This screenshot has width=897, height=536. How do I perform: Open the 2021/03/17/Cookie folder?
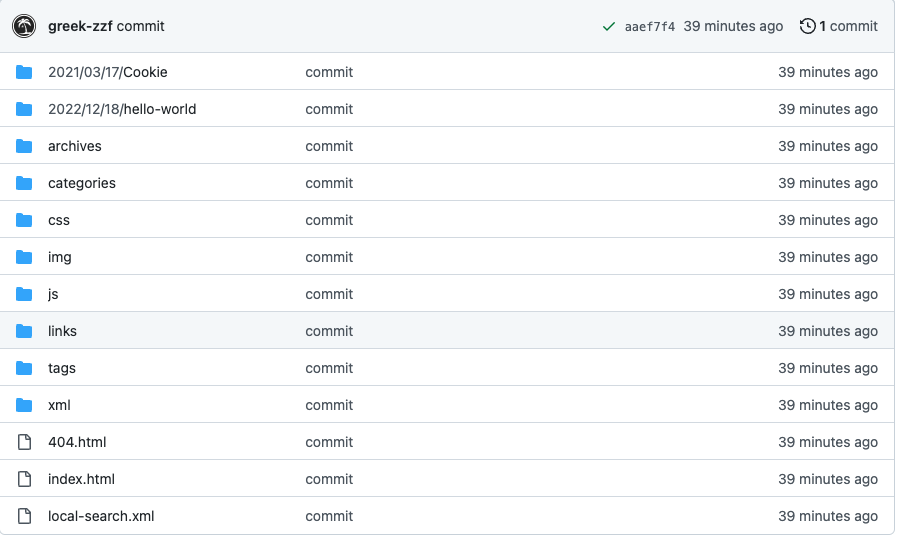point(108,72)
